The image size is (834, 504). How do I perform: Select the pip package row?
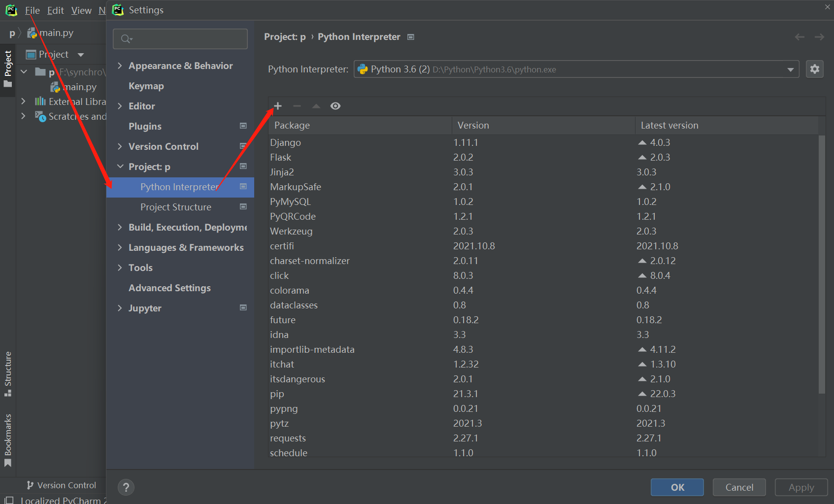[x=543, y=394]
